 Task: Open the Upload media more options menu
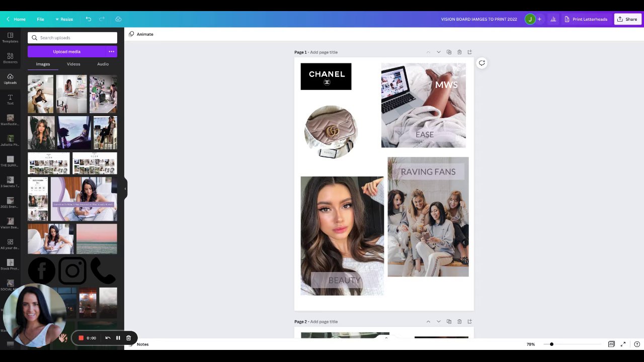pyautogui.click(x=111, y=51)
